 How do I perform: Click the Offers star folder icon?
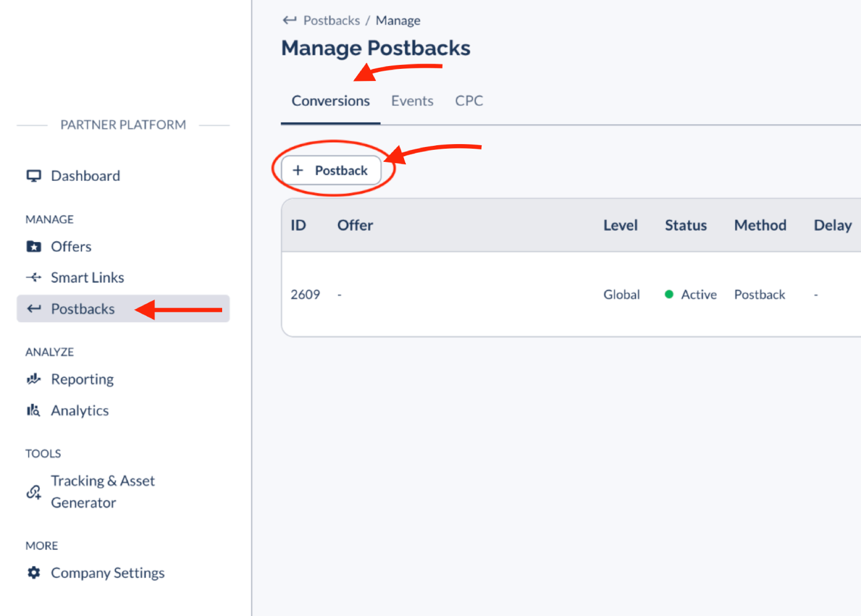click(34, 246)
